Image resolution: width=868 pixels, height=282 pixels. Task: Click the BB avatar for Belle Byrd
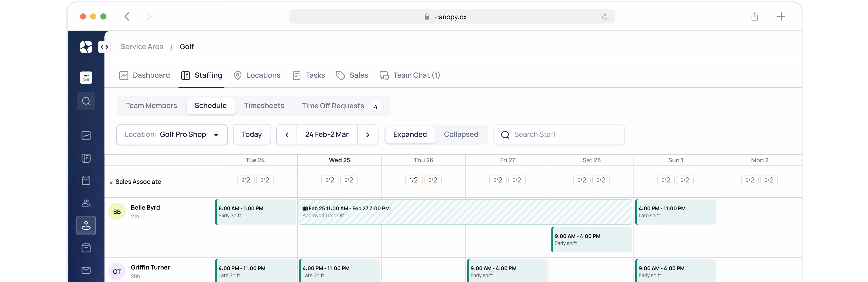tap(117, 211)
